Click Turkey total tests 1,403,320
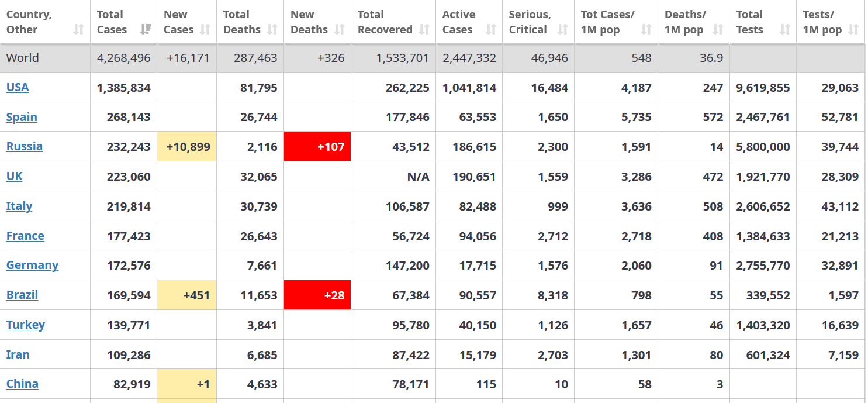868x403 pixels. click(x=763, y=325)
